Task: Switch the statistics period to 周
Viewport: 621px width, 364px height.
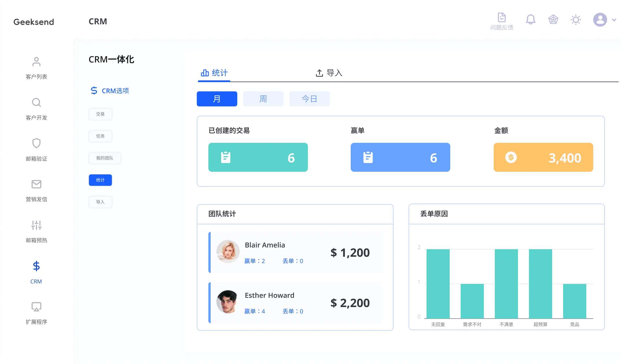Action: (263, 99)
